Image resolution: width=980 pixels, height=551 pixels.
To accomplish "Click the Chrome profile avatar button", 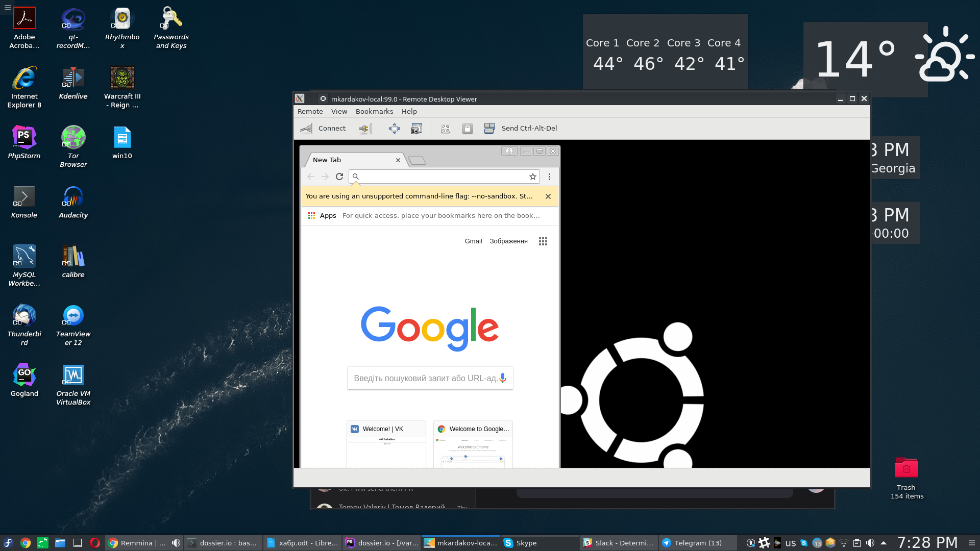I will tap(509, 151).
